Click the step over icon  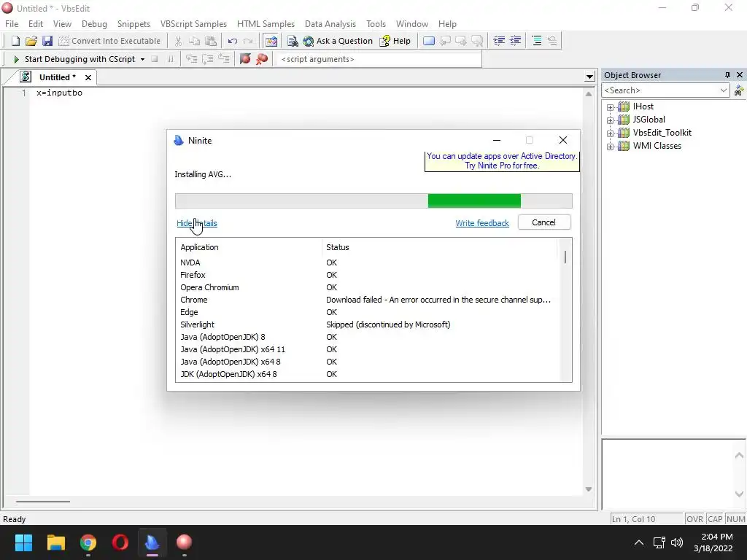click(x=207, y=59)
